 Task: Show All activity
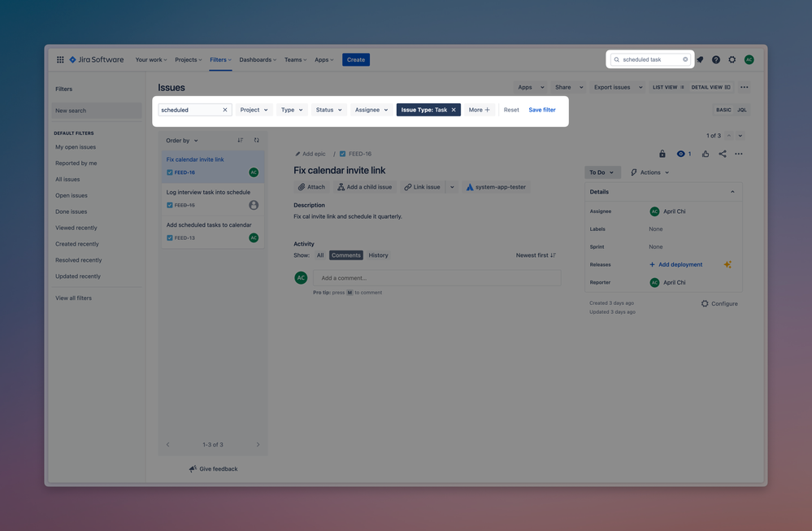pos(320,255)
